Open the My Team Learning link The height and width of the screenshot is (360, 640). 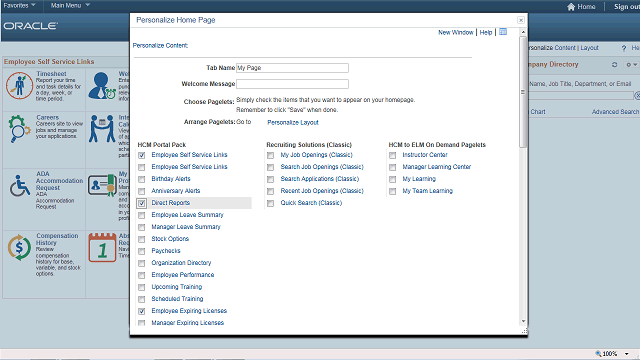[x=427, y=191]
